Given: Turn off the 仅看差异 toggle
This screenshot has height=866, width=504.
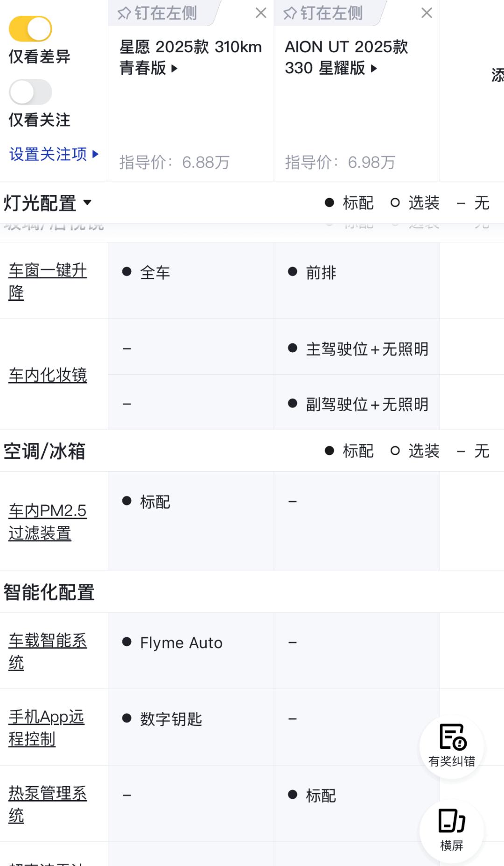Looking at the screenshot, I should pyautogui.click(x=30, y=29).
